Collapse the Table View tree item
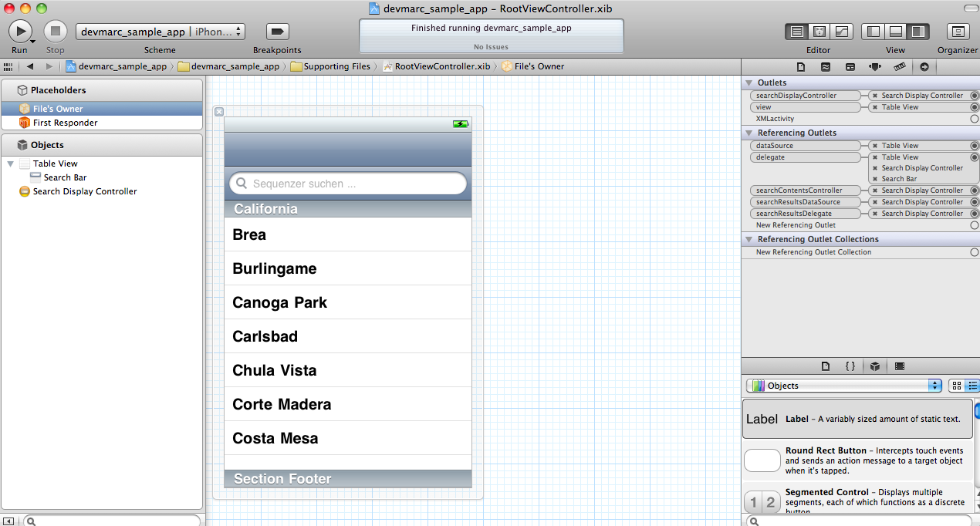Image resolution: width=980 pixels, height=526 pixels. (10, 164)
